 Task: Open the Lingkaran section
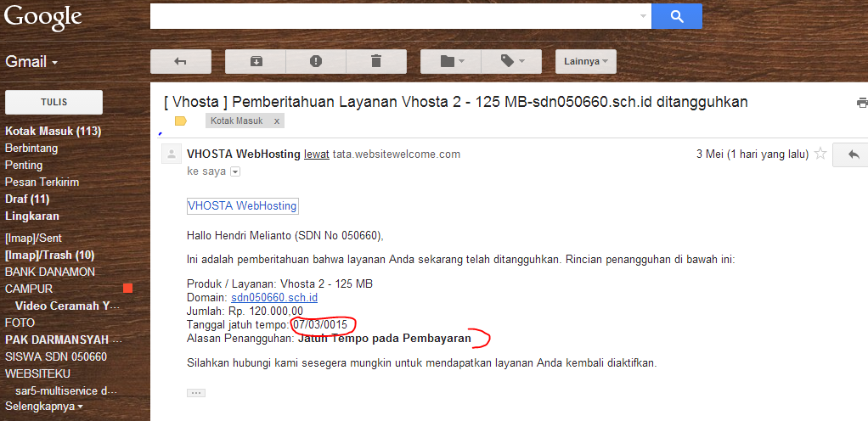tap(32, 216)
